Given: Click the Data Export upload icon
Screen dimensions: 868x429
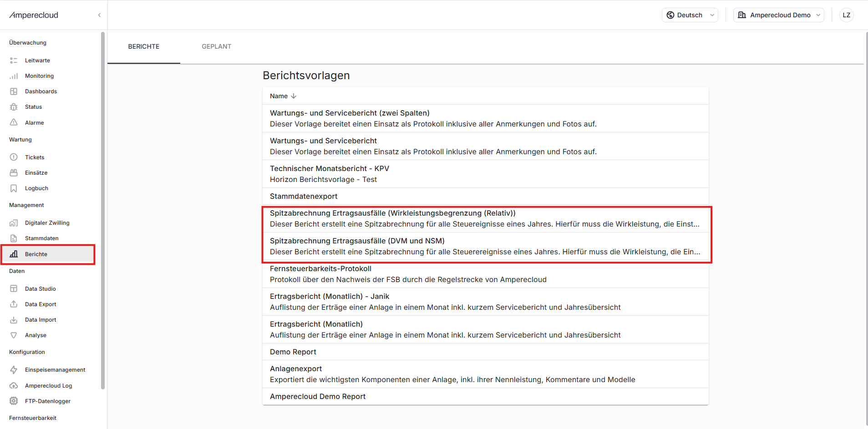Looking at the screenshot, I should pyautogui.click(x=14, y=304).
